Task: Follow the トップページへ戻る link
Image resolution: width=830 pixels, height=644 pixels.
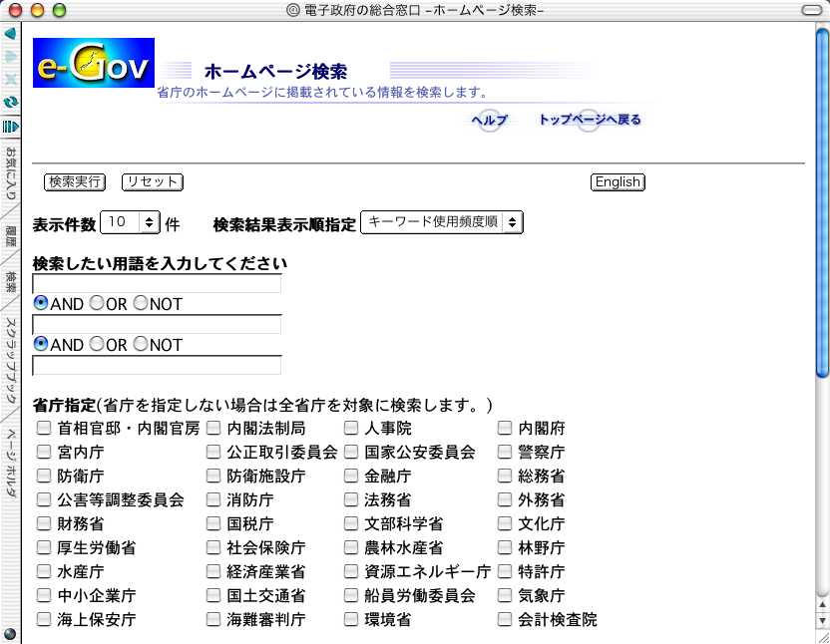Action: tap(590, 120)
